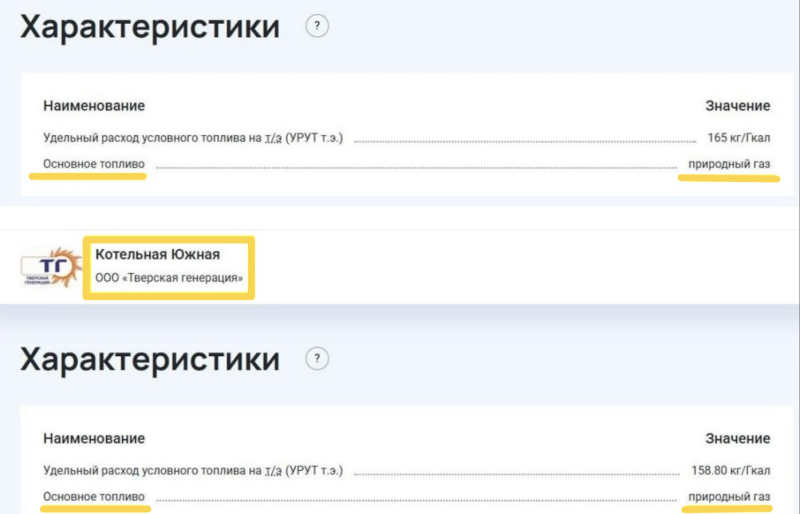Open the Котельная Южная title
Viewport: 800px width, 514px height.
point(157,255)
